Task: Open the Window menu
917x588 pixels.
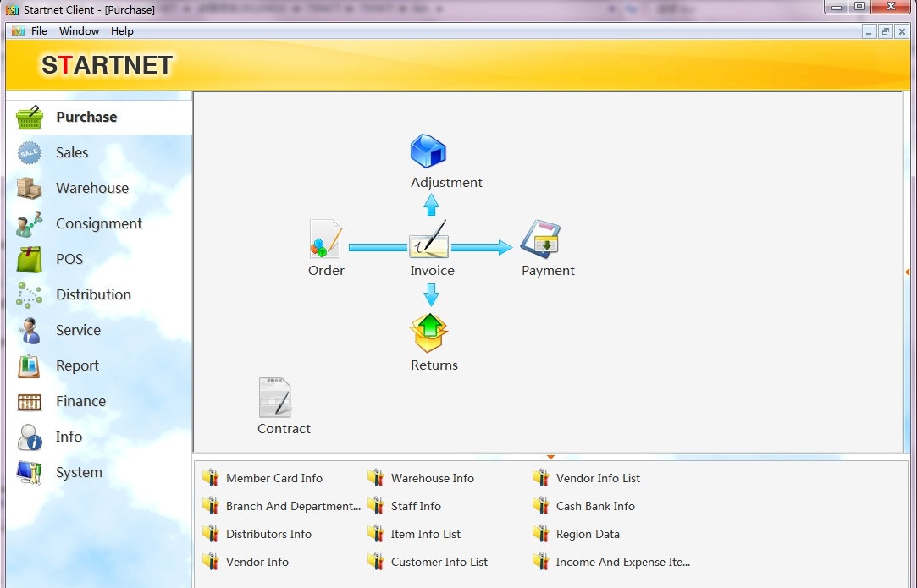Action: (79, 31)
